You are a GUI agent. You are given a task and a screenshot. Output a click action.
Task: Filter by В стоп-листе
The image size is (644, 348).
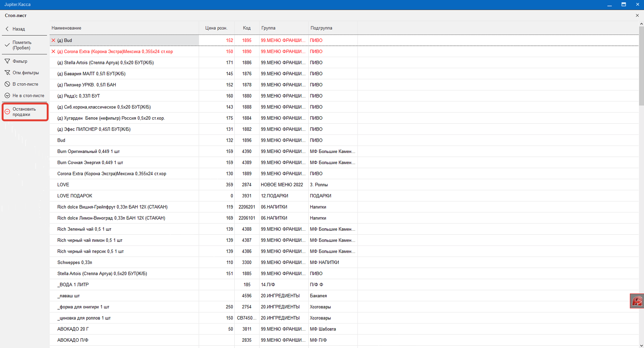pos(25,84)
